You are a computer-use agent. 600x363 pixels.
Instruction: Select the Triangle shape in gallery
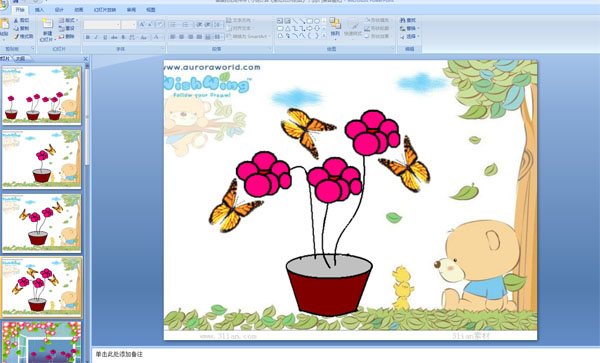point(288,28)
